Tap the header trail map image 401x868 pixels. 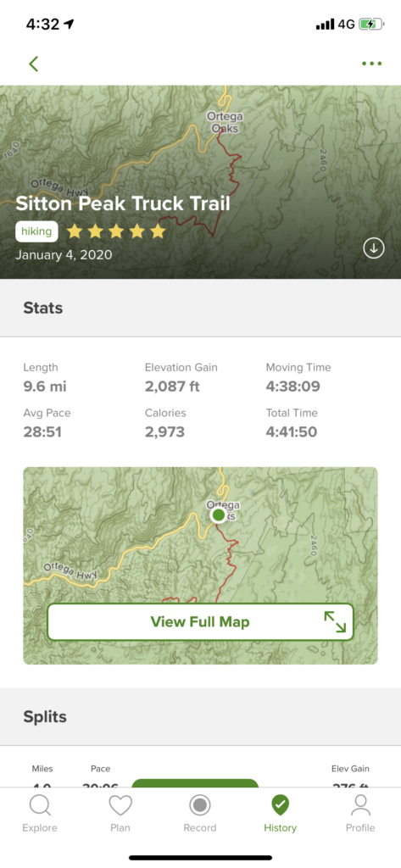[x=200, y=181]
